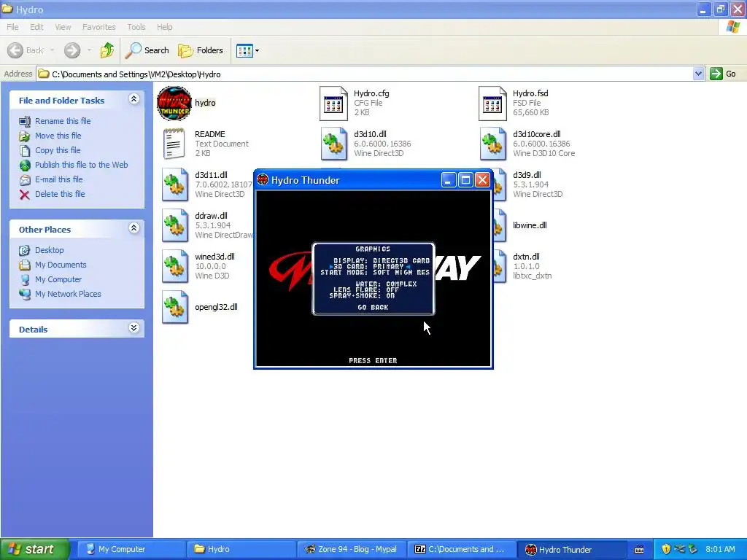Switch to Hydro Thunder taskbar button
Screen dimensions: 747x560
point(572,550)
